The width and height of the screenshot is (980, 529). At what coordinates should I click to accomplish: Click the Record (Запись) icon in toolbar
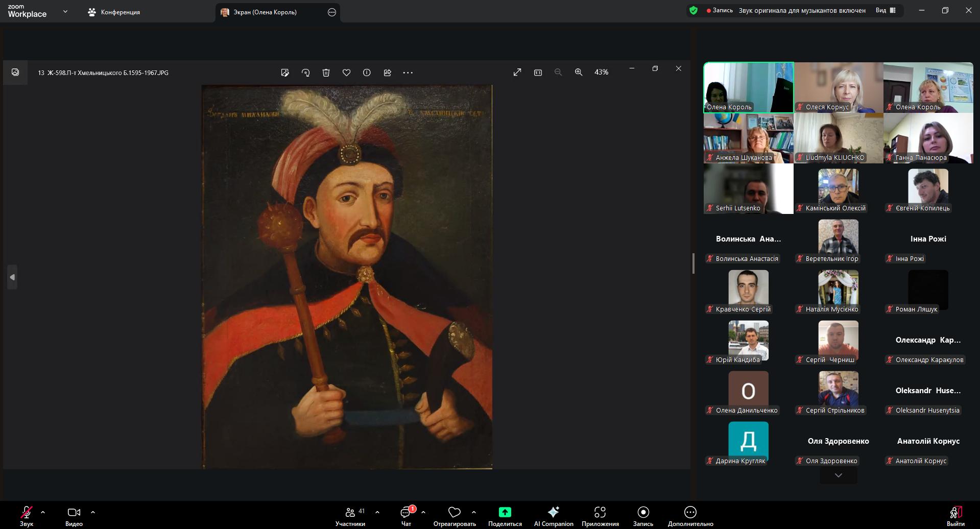coord(643,512)
